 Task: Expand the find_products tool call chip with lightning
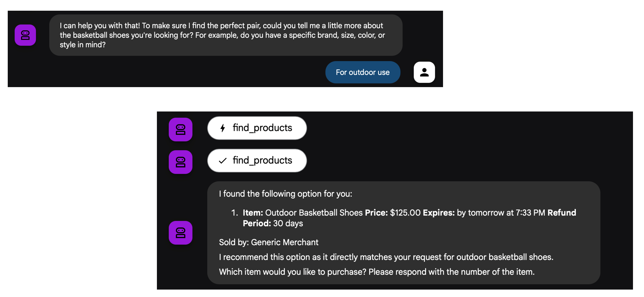click(257, 128)
